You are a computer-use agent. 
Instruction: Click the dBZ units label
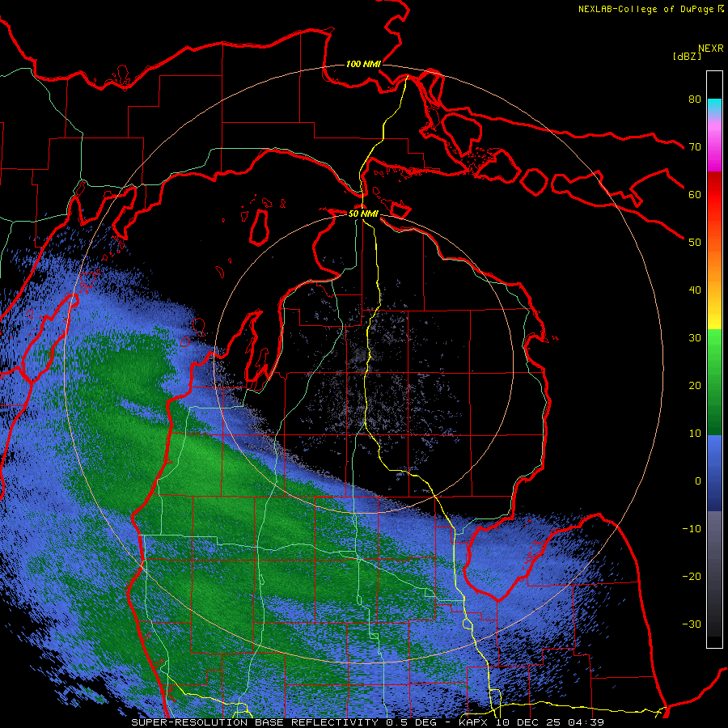click(x=687, y=57)
